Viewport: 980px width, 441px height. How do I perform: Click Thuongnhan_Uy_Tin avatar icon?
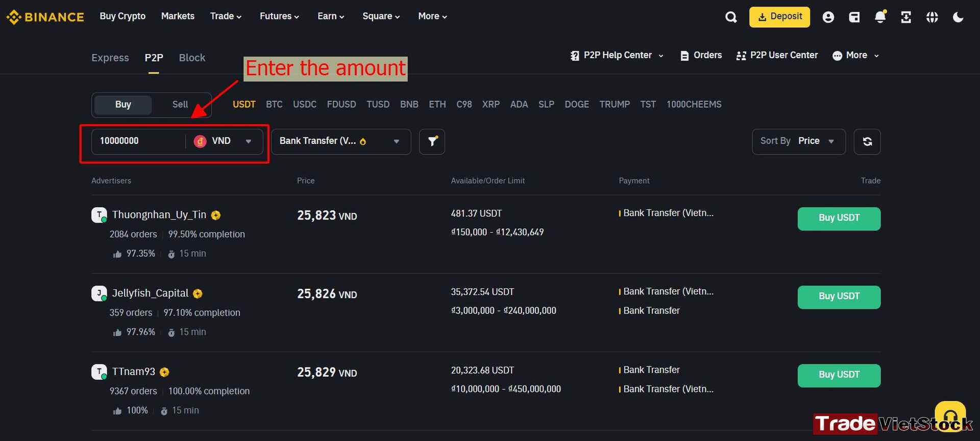pos(99,215)
